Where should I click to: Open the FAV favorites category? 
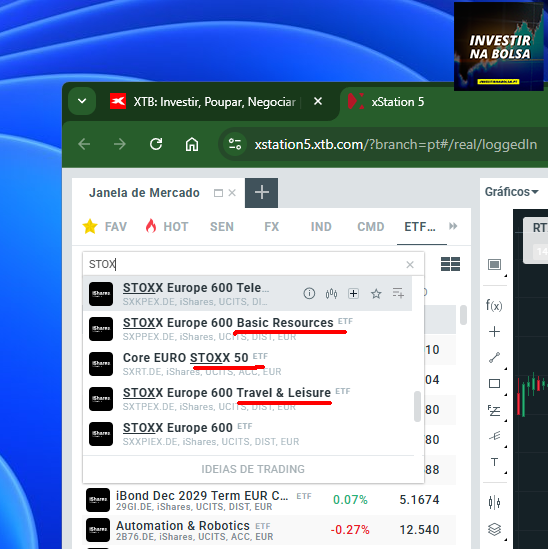[105, 227]
